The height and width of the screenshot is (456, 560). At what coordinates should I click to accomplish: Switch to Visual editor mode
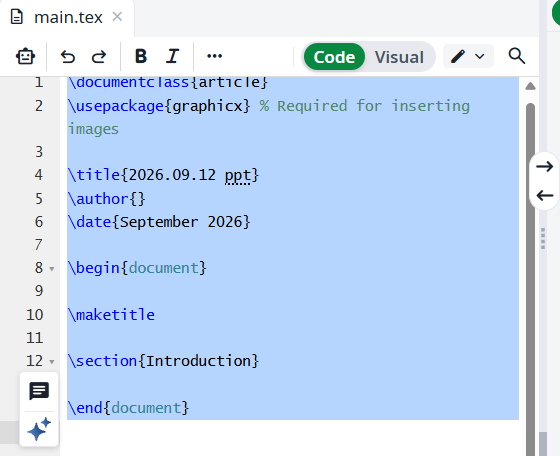coord(399,57)
